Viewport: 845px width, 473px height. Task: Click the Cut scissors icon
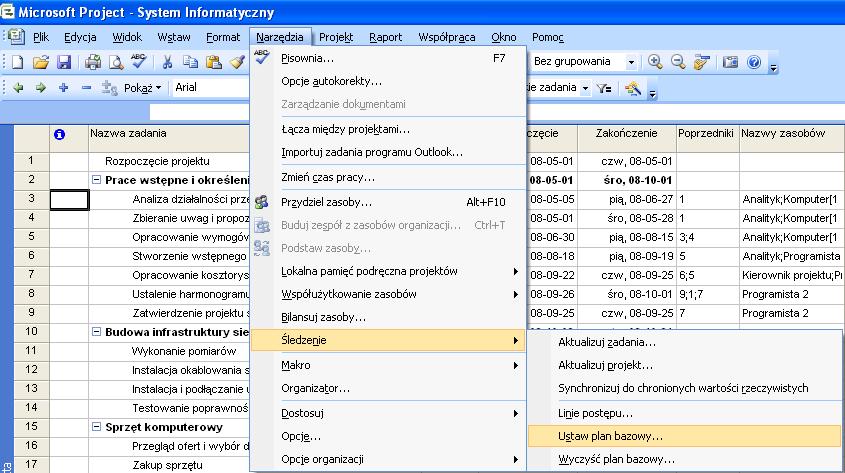[x=167, y=62]
